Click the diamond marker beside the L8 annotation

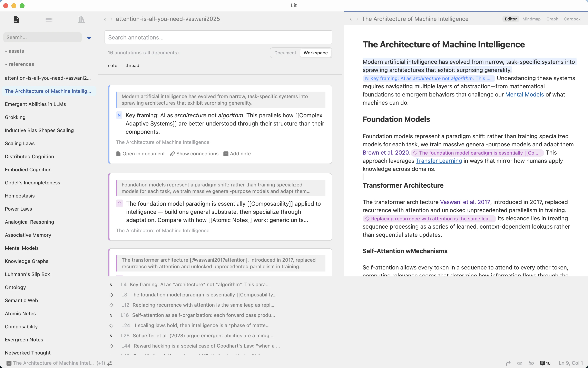[111, 295]
